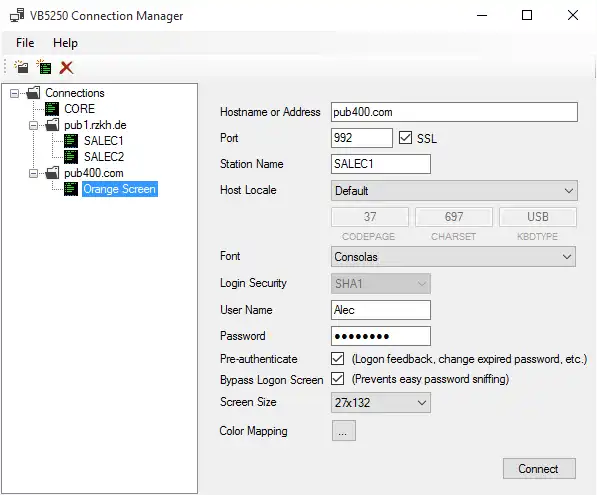Click the 'Pre-authenticate' label
The height and width of the screenshot is (495, 597).
(x=259, y=359)
